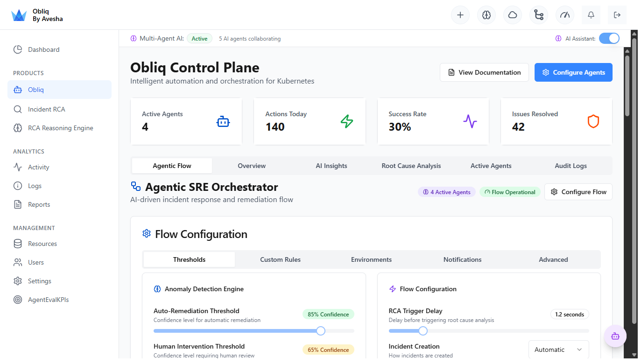Click the 65% Confidence badge

pyautogui.click(x=328, y=350)
